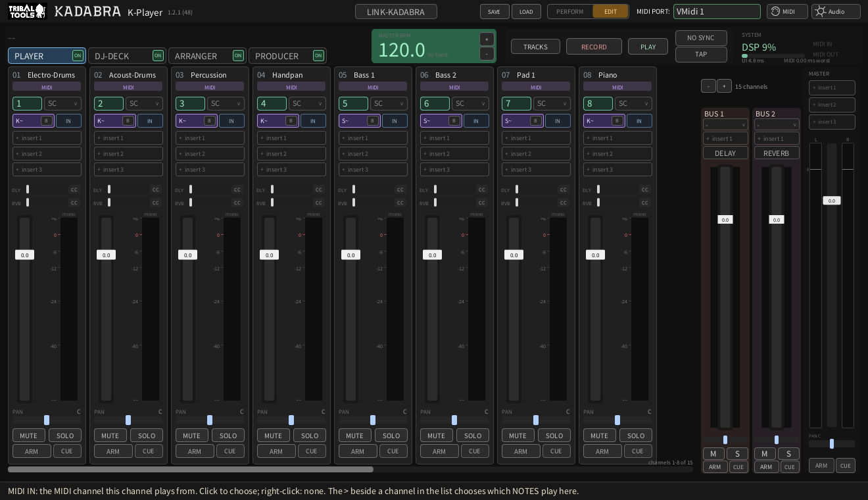
Task: Open the SC dropdown on Piano
Action: 633,103
